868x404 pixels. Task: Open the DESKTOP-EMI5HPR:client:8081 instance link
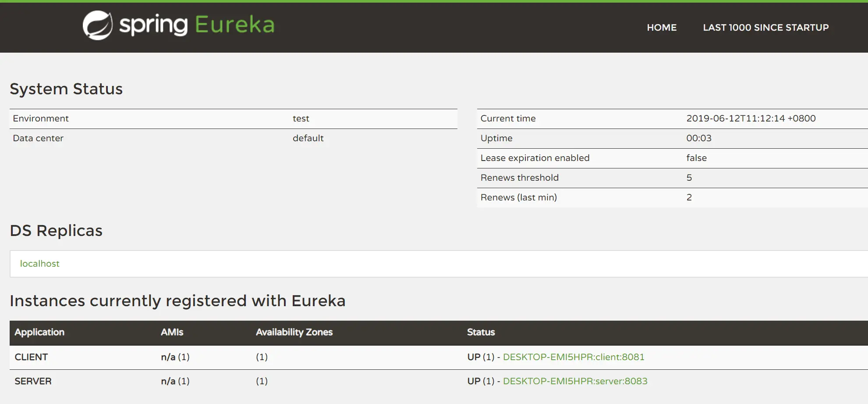pos(574,357)
